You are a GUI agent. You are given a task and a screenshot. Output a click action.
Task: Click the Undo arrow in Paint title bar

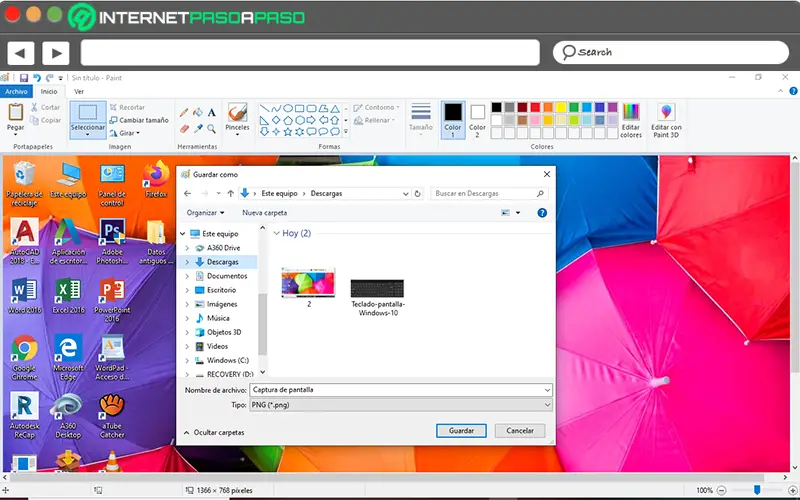(37, 78)
